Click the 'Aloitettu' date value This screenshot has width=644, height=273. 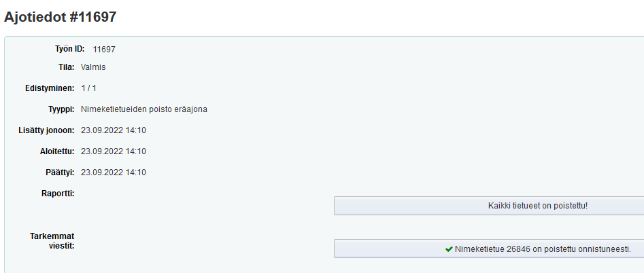pos(114,151)
